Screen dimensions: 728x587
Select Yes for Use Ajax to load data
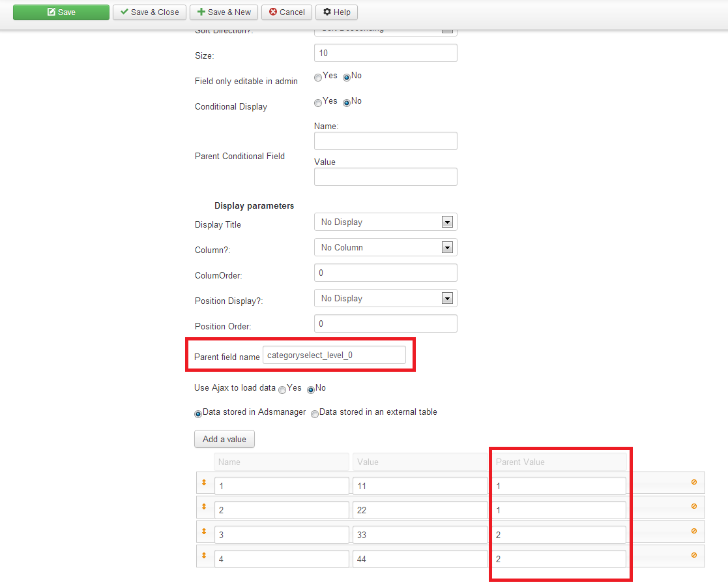coord(282,390)
